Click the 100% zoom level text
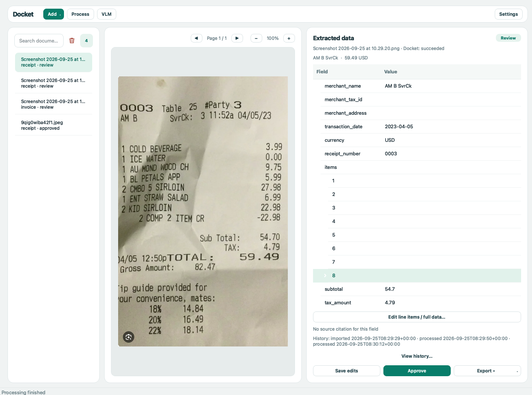The height and width of the screenshot is (395, 532). pyautogui.click(x=273, y=38)
